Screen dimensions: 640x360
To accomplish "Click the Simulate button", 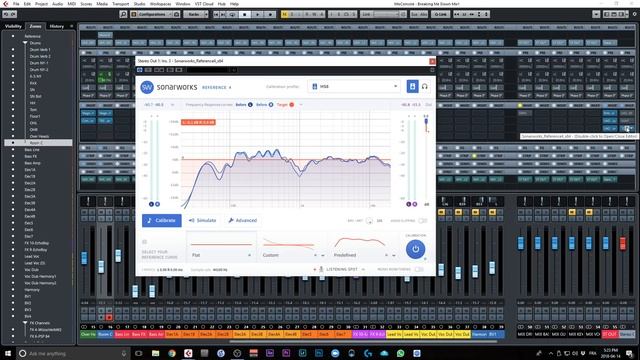I will pyautogui.click(x=202, y=220).
